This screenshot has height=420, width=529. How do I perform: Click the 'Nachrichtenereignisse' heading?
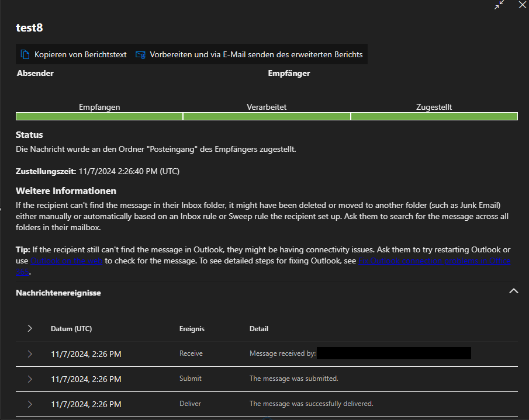[x=58, y=293]
